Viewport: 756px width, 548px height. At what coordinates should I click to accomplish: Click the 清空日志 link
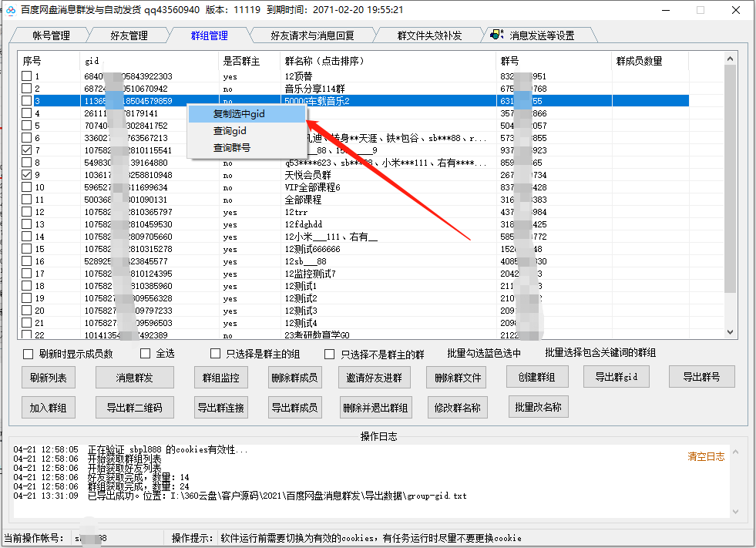tap(706, 456)
